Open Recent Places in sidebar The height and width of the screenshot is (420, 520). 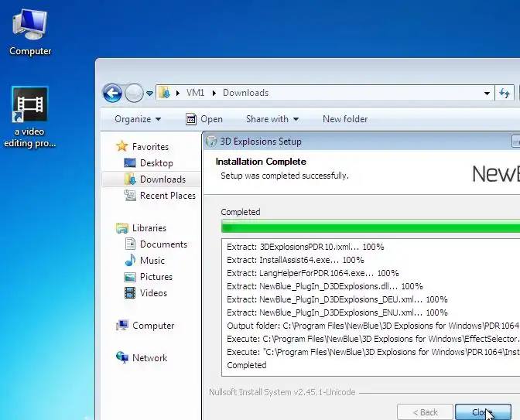(167, 196)
